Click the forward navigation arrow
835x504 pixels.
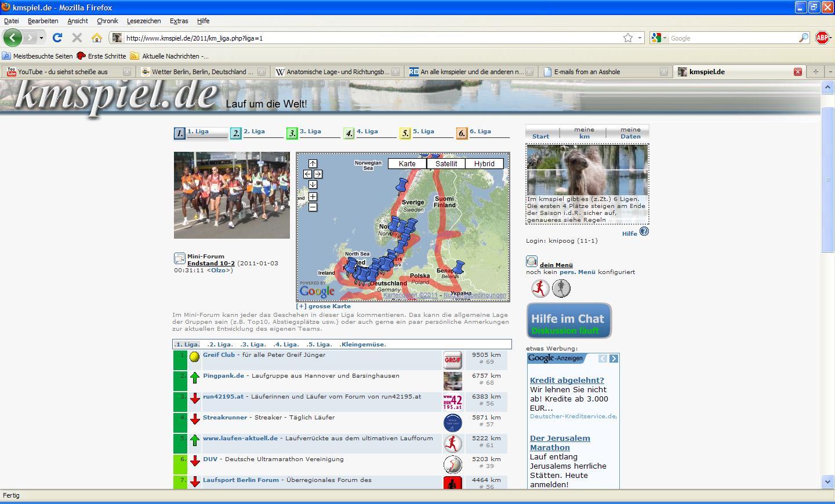point(30,38)
